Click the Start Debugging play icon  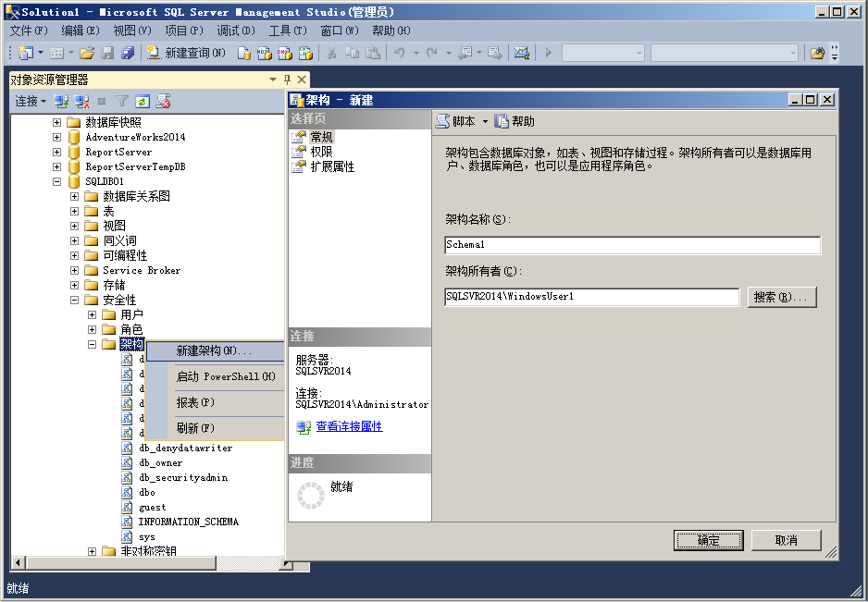549,53
